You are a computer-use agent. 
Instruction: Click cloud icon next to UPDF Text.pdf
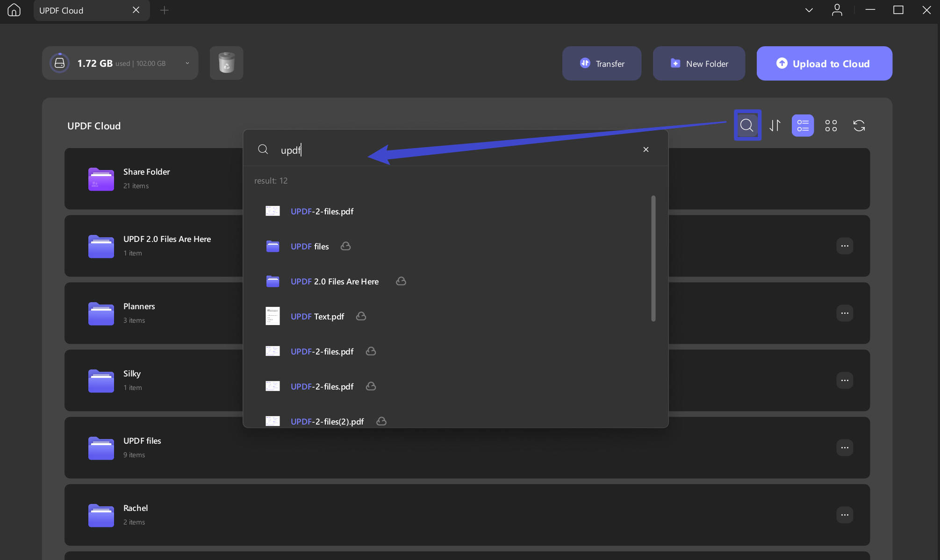[x=361, y=316]
